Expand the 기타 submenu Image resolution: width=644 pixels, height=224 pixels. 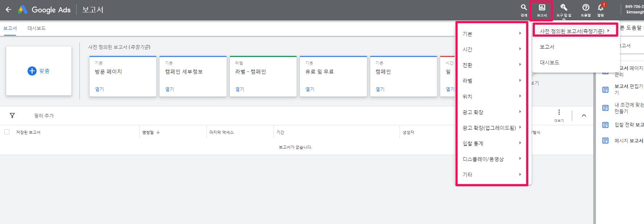click(x=491, y=175)
